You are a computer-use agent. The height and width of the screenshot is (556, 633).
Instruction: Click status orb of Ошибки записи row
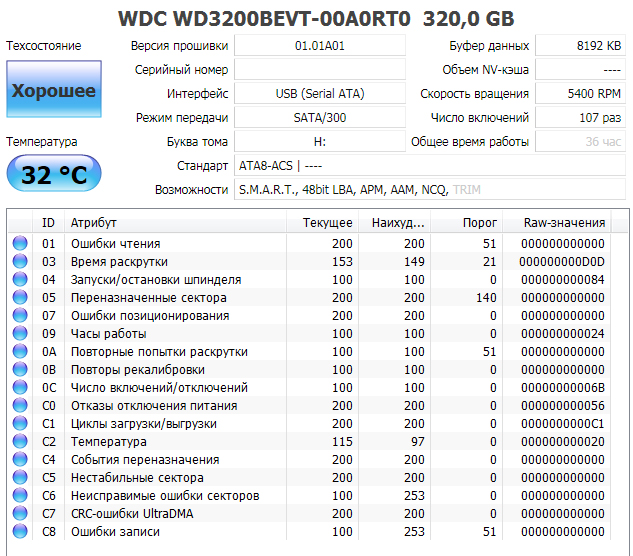point(20,531)
